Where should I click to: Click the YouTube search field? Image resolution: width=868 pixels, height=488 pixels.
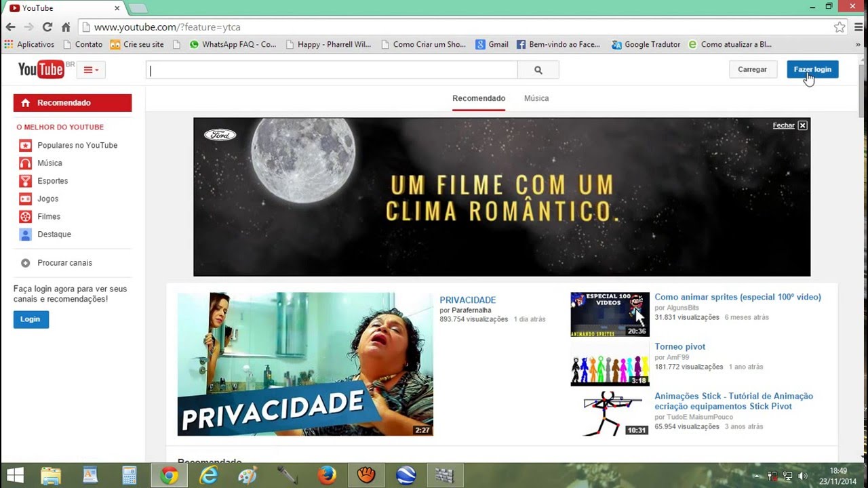coord(332,70)
